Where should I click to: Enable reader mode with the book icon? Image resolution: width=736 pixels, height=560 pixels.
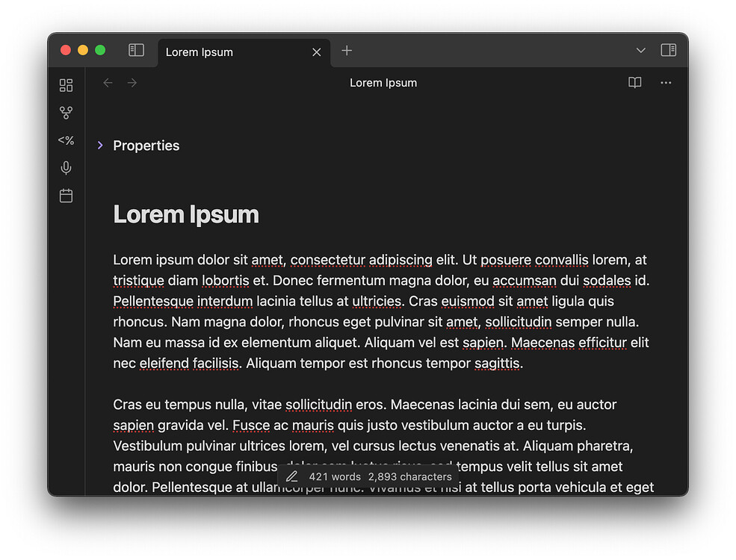coord(634,83)
